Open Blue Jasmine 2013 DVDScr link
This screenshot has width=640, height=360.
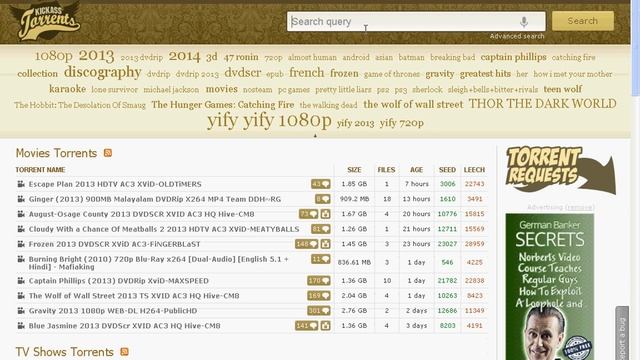(x=124, y=326)
